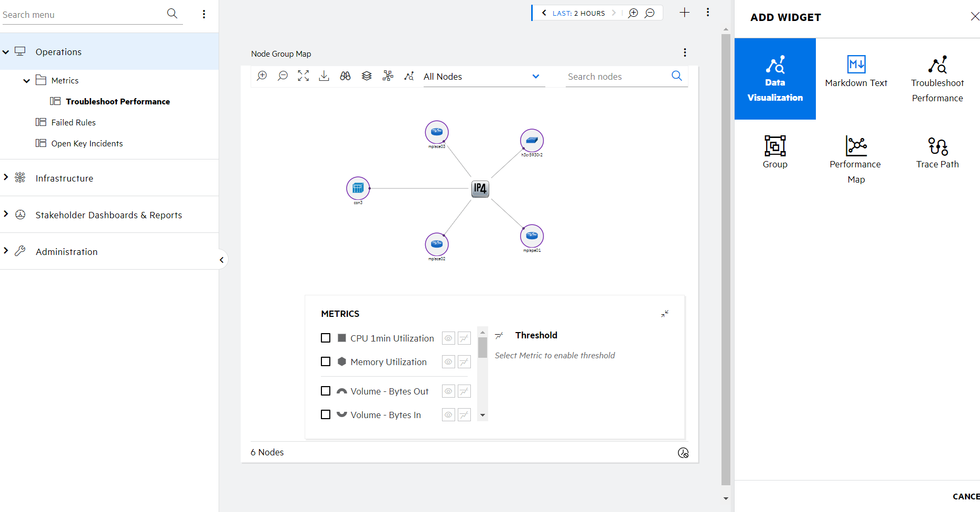Open Failed Rules menu item
The image size is (980, 512).
pos(73,123)
